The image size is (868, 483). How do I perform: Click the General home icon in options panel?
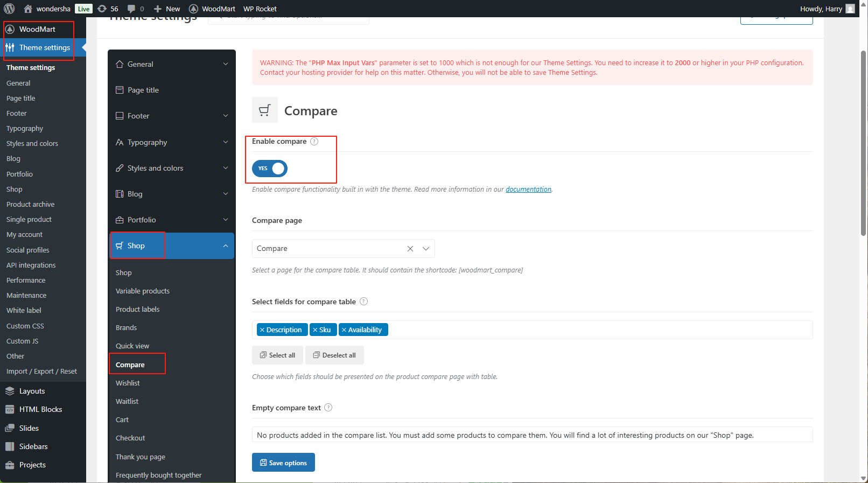click(120, 64)
